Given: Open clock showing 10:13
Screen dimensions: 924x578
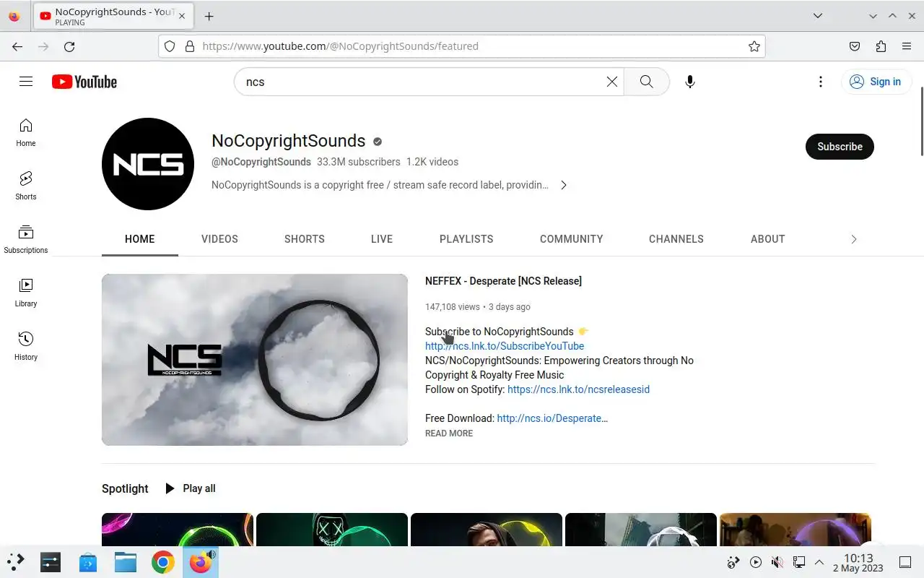Looking at the screenshot, I should [858, 562].
